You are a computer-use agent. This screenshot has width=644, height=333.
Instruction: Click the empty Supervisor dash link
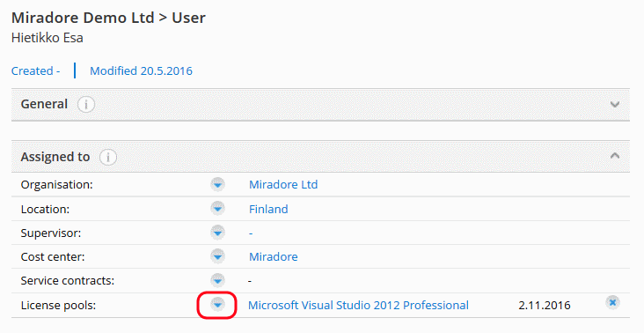(251, 233)
